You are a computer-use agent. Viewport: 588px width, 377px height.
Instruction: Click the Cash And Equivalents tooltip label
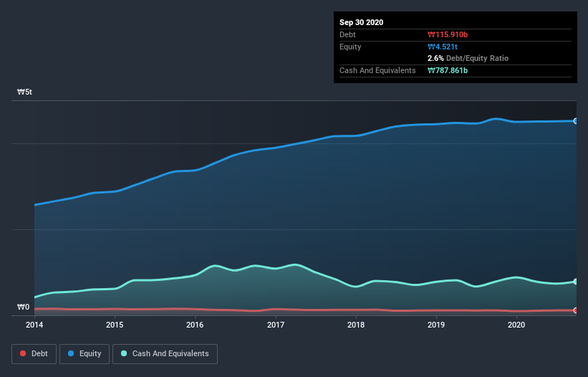point(377,70)
